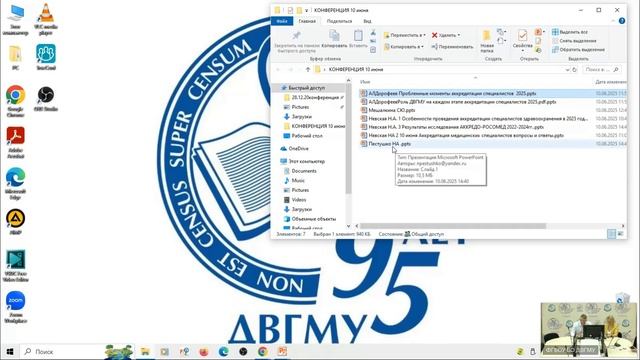The image size is (640, 360).
Task: Click Select none in the ribbon
Action: coord(574,41)
